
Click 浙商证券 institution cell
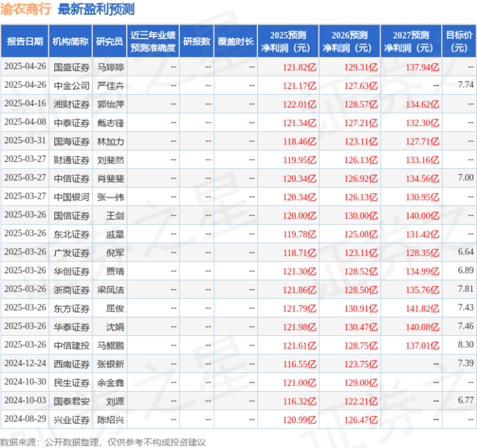click(x=72, y=290)
